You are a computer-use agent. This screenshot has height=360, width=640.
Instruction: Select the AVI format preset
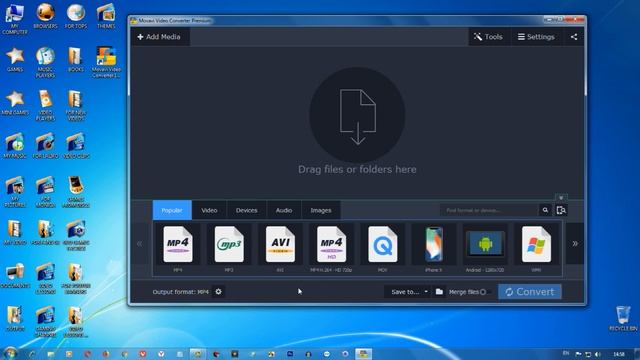(x=280, y=249)
